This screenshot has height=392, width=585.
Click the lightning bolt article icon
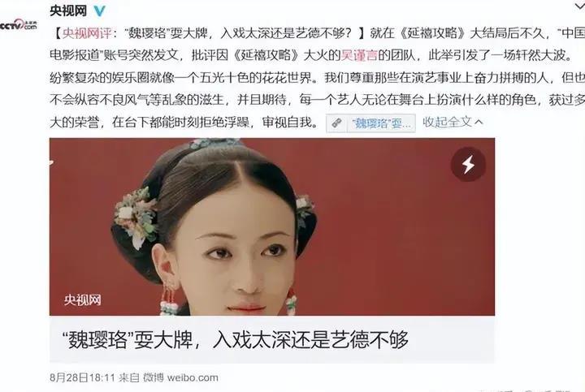coord(468,164)
